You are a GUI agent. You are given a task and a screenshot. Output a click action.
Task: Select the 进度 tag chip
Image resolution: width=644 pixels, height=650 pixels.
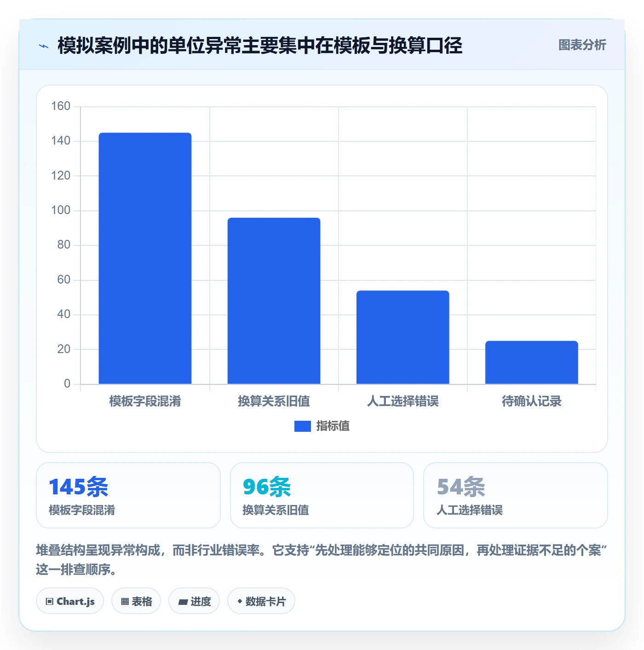coord(194,601)
